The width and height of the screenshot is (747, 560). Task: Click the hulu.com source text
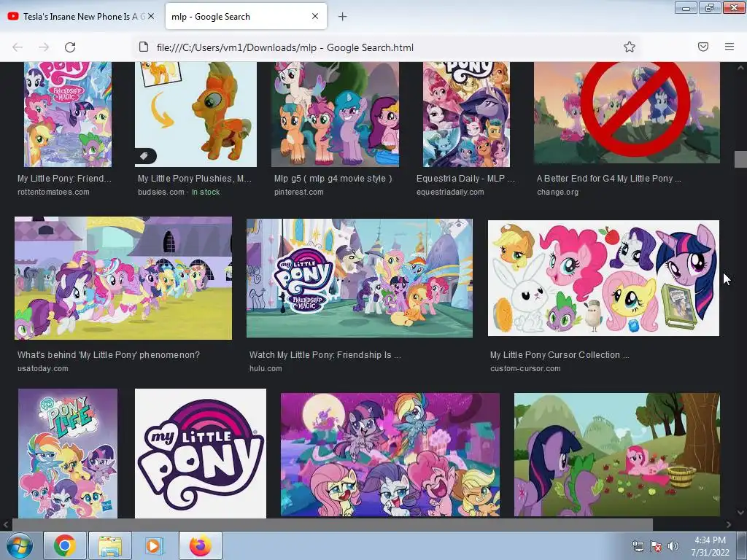click(x=266, y=368)
